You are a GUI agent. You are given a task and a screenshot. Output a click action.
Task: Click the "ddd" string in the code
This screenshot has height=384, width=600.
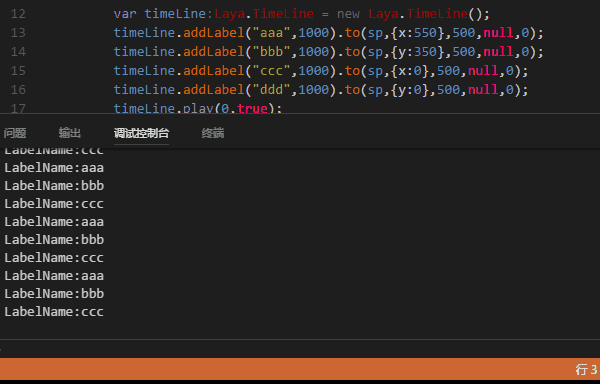tap(271, 89)
